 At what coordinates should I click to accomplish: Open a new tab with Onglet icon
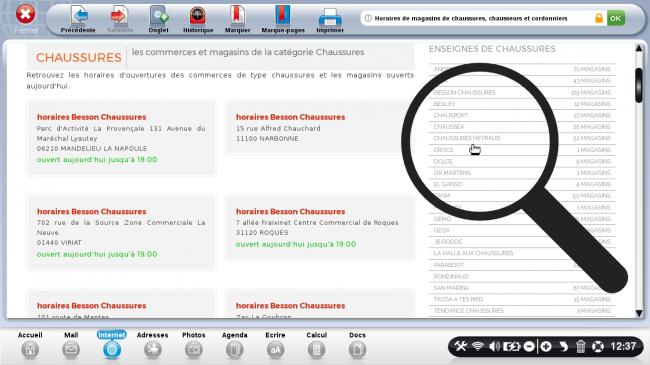[x=159, y=16]
